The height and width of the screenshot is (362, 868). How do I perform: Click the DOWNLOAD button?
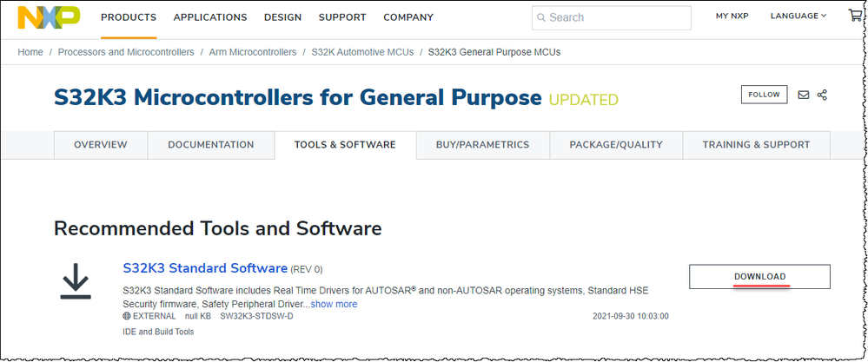759,277
